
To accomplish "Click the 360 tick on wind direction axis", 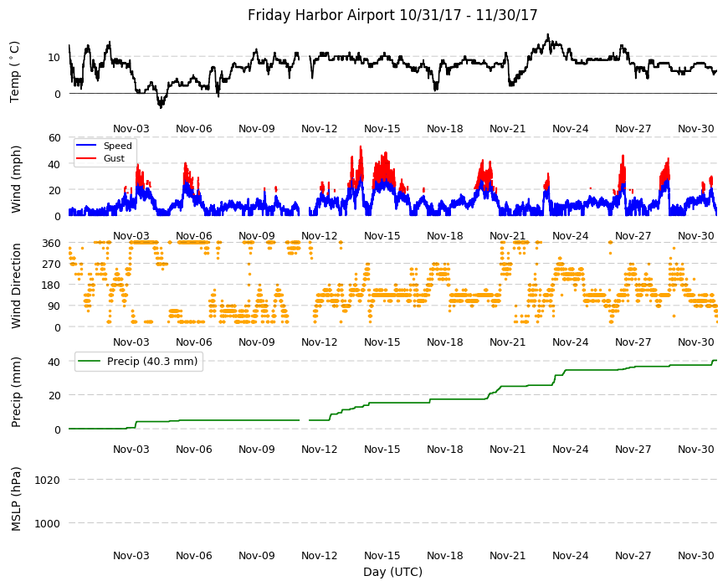I will click(x=52, y=244).
